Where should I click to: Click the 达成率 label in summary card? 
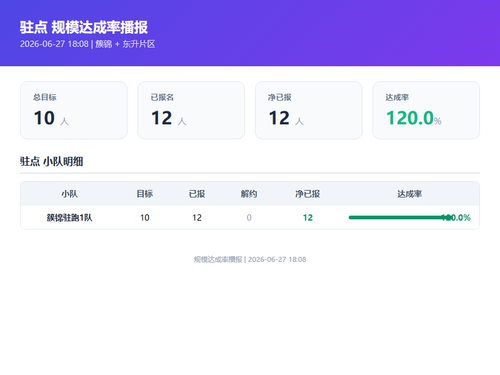click(x=397, y=97)
